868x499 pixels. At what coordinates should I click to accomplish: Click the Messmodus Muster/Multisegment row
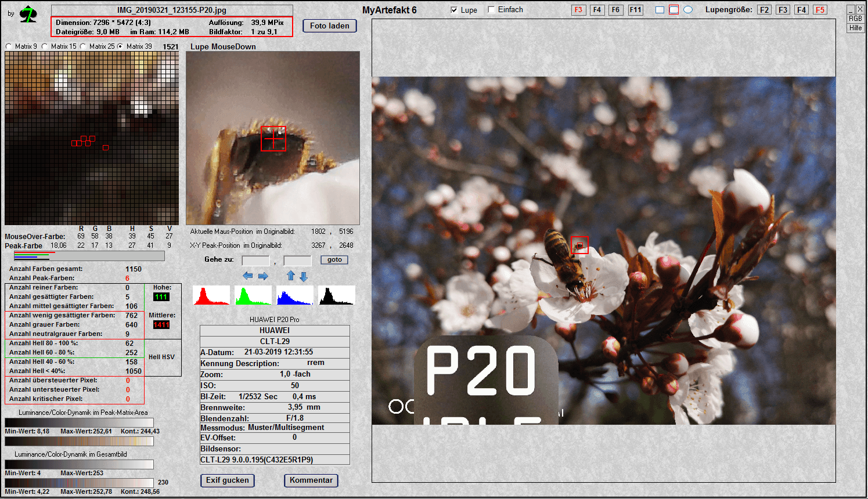(x=275, y=428)
